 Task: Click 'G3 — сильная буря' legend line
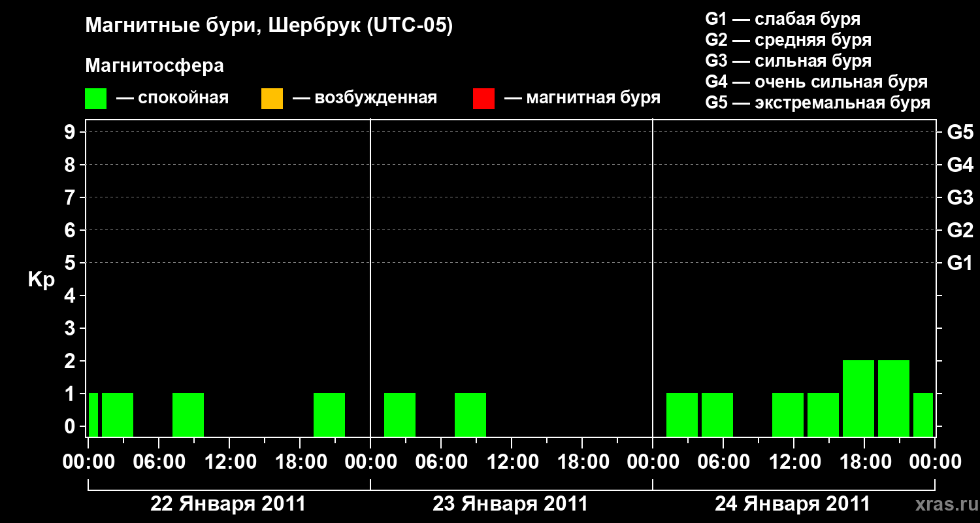tap(789, 61)
